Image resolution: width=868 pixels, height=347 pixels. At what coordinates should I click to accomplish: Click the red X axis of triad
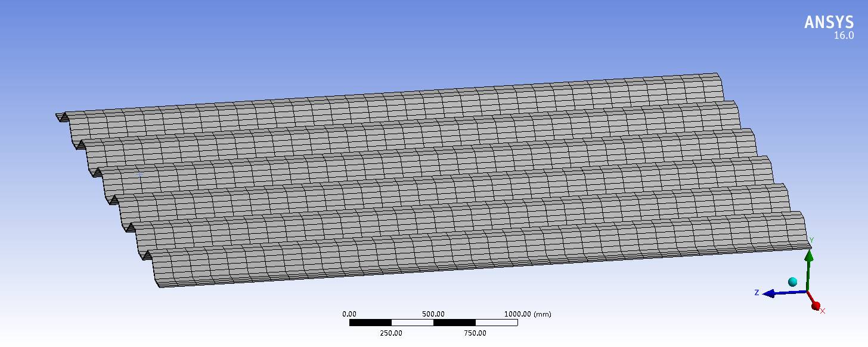click(816, 306)
